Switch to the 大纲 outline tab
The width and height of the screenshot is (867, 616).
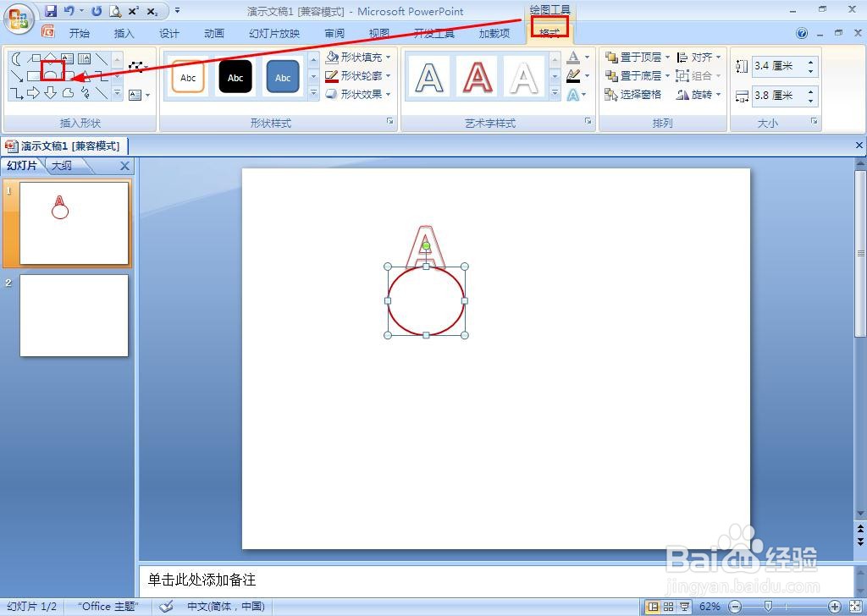[63, 166]
